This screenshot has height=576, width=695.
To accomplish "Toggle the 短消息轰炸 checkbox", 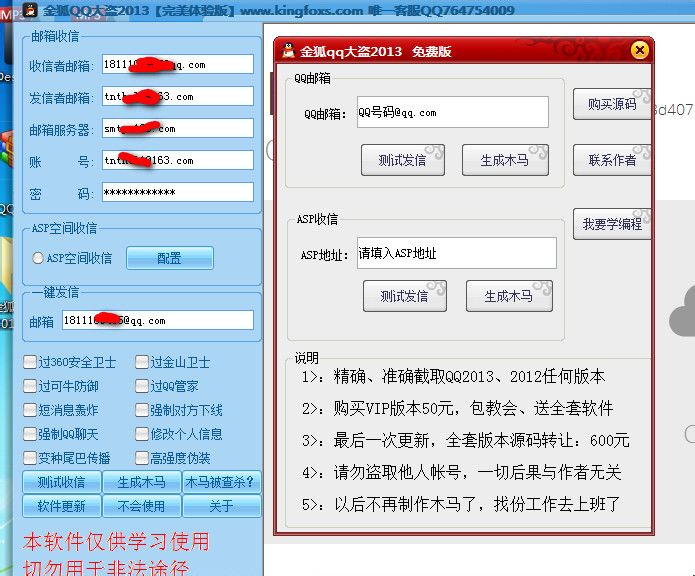I will pyautogui.click(x=30, y=410).
